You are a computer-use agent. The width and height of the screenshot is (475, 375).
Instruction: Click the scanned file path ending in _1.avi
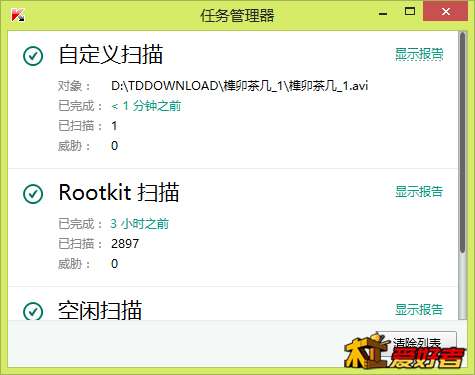(239, 86)
